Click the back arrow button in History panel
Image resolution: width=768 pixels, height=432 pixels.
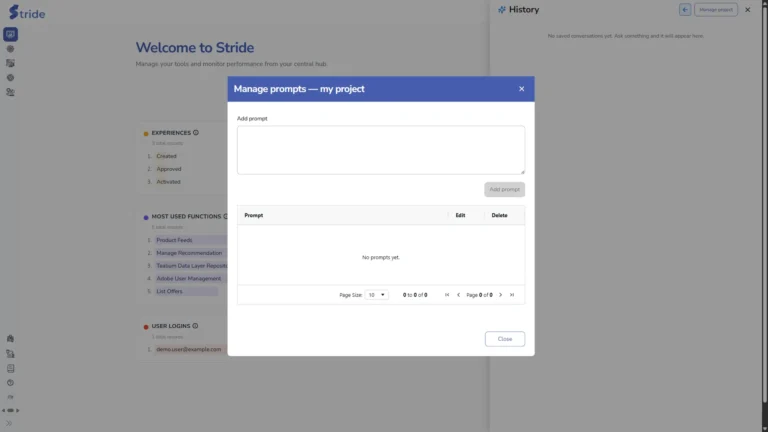685,10
